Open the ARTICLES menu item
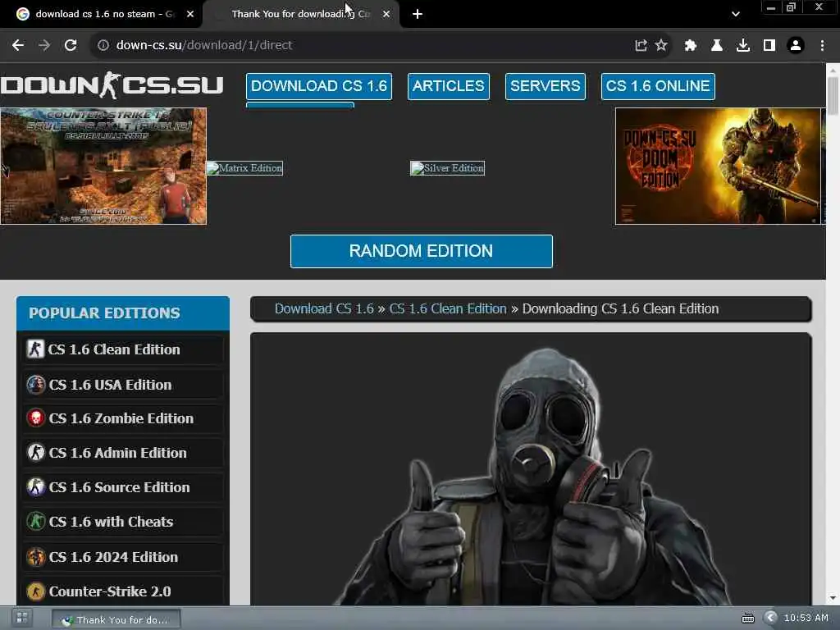The image size is (840, 630). (x=449, y=86)
